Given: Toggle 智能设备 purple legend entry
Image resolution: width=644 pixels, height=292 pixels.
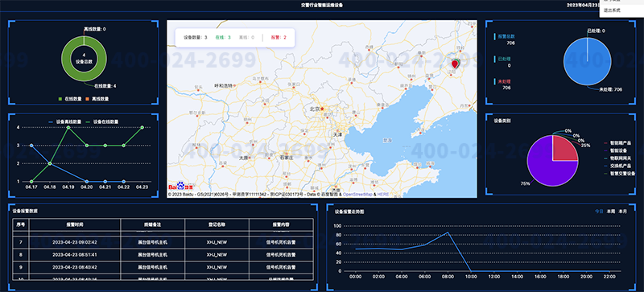Looking at the screenshot, I should point(615,150).
